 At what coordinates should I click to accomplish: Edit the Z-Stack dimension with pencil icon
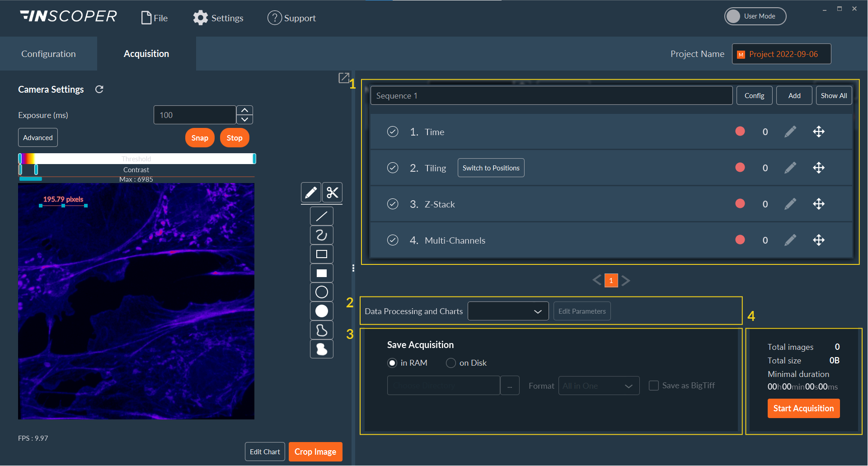tap(790, 204)
